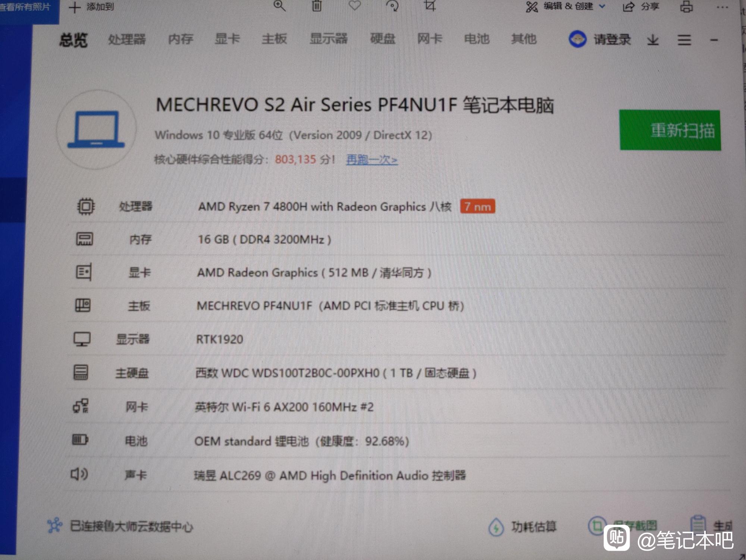
Task: Click the 16 GB DDR4 3200MHz text
Action: pos(264,239)
